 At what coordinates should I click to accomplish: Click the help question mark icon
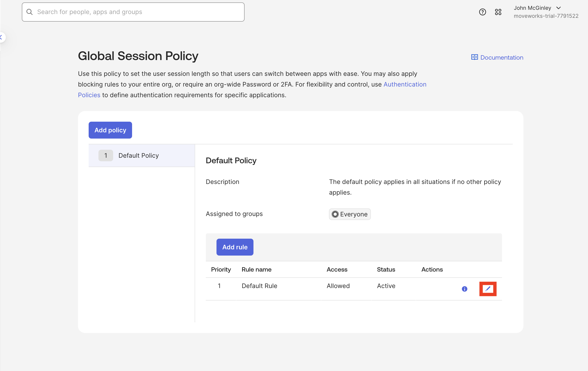(482, 12)
